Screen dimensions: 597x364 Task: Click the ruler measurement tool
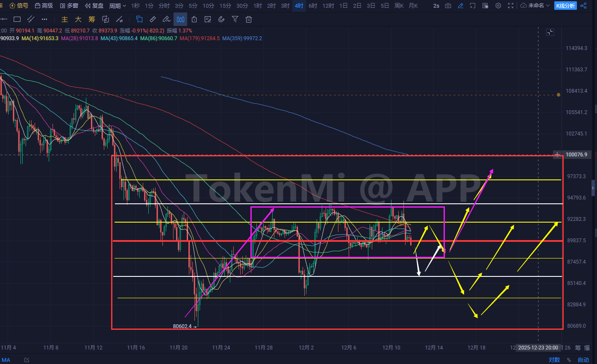tap(153, 19)
